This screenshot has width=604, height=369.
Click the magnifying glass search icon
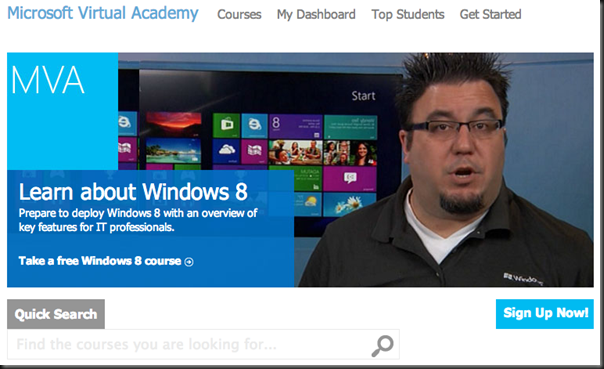[382, 346]
